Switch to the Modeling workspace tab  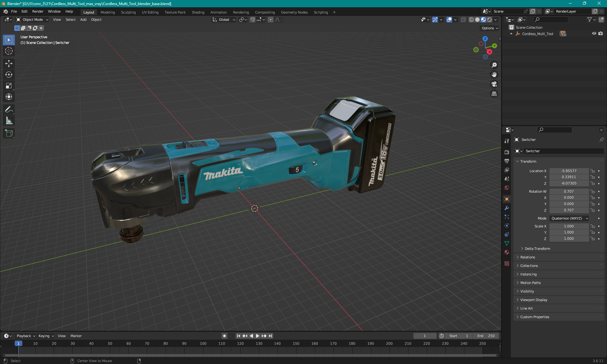108,12
